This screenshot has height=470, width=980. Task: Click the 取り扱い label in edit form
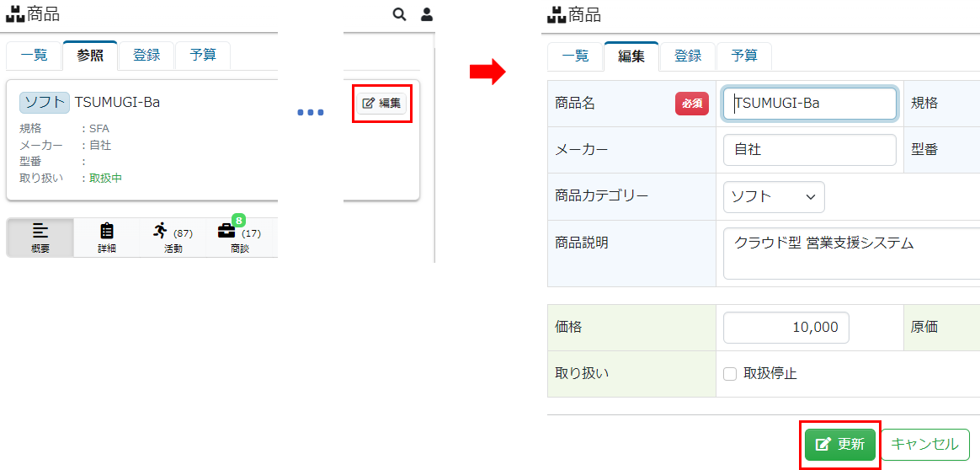coord(581,374)
